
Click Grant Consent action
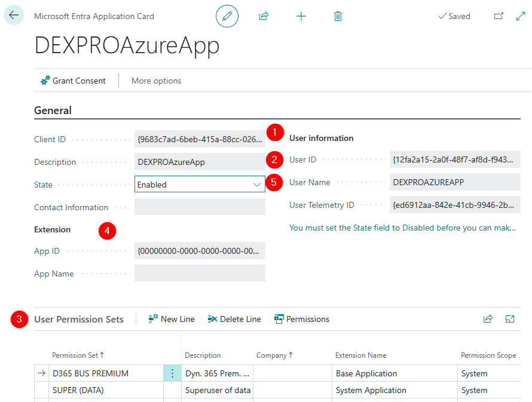tap(73, 81)
